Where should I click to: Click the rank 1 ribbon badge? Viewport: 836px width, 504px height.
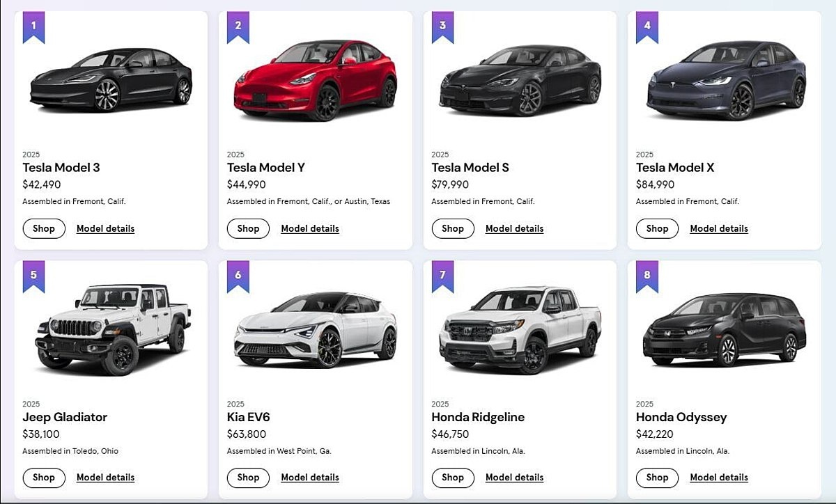coord(33,26)
